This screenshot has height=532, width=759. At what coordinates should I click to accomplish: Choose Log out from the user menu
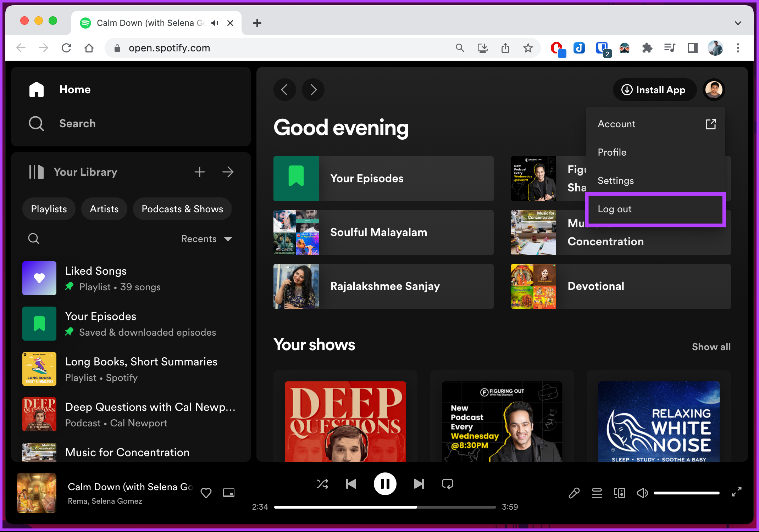(x=655, y=209)
